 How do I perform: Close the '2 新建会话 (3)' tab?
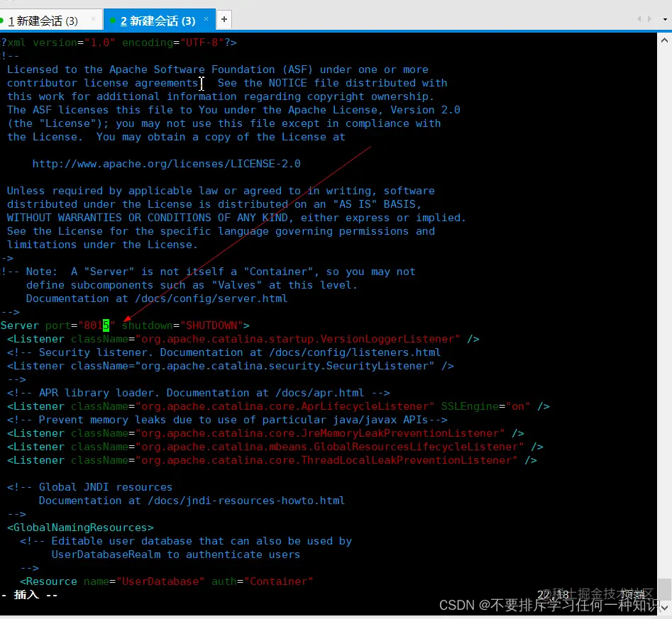click(x=206, y=19)
